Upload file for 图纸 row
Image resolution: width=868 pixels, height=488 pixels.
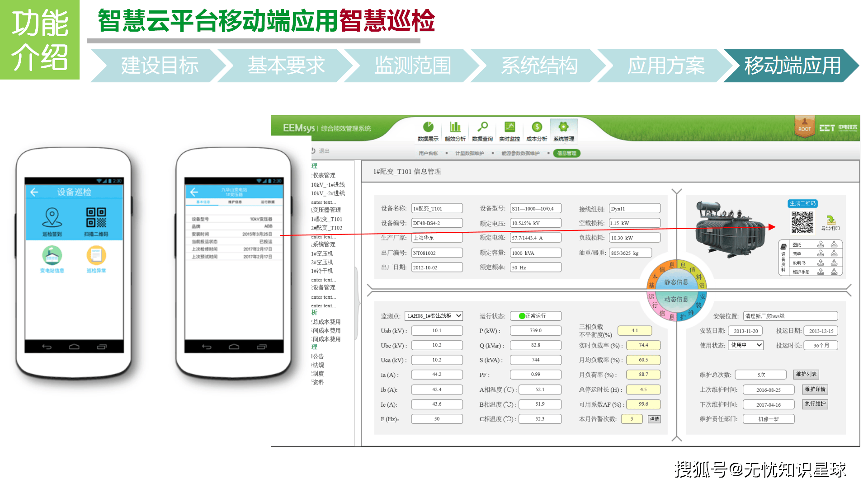(x=821, y=244)
